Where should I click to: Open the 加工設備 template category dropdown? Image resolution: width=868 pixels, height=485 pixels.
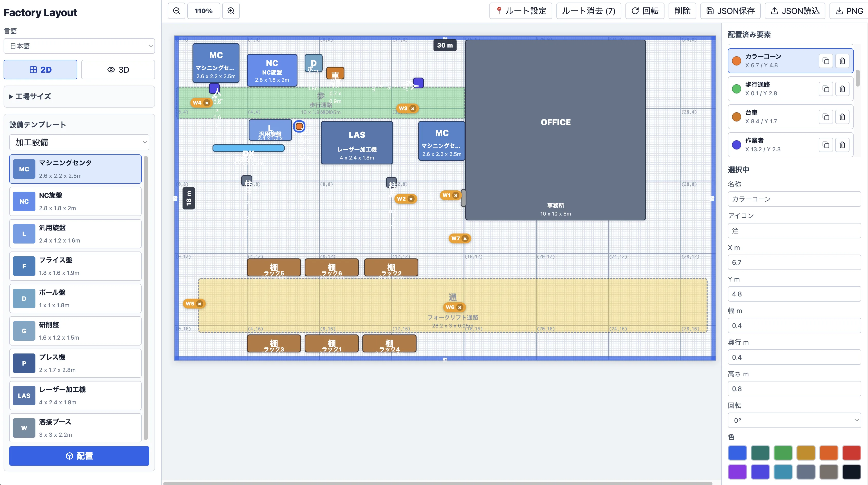coord(79,142)
